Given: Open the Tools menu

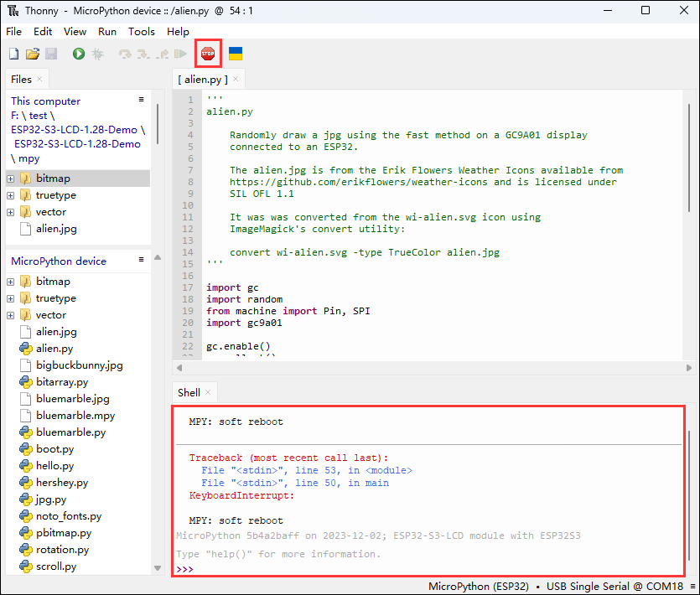Looking at the screenshot, I should click(141, 31).
